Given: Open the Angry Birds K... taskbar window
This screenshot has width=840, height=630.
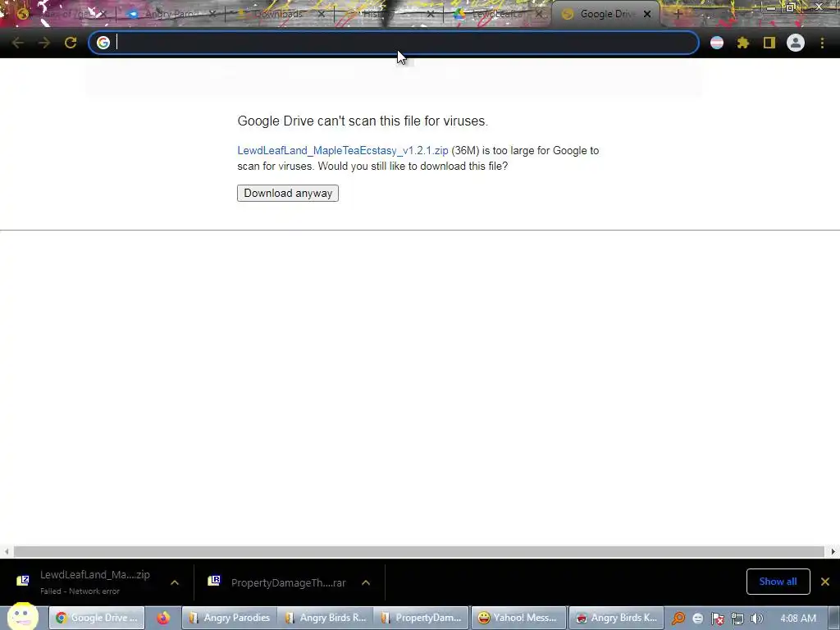Looking at the screenshot, I should (616, 619).
